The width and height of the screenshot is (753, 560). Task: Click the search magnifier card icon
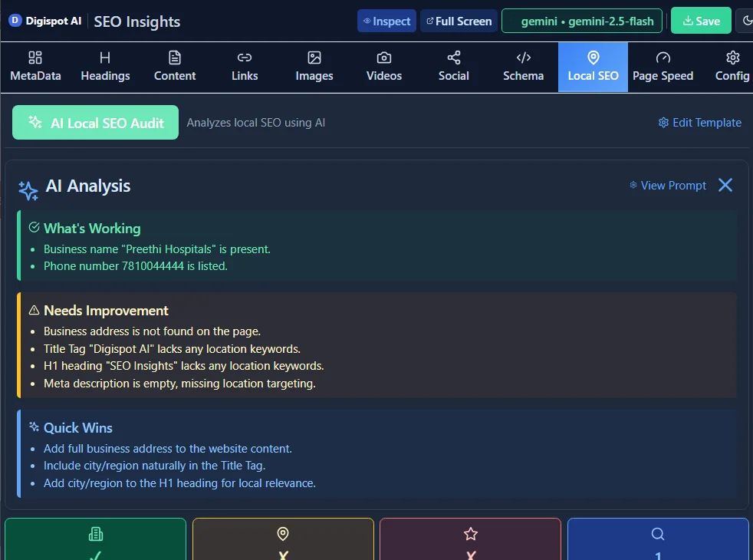point(658,534)
